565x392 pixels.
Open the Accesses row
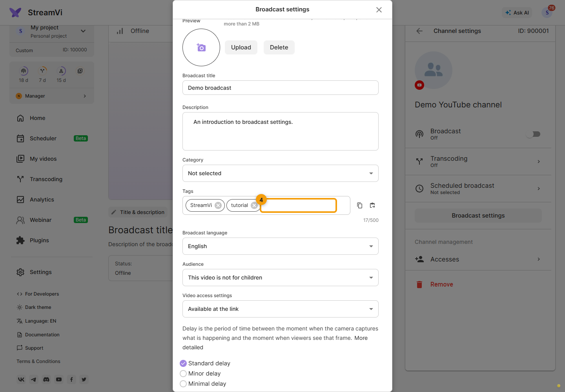[478, 259]
